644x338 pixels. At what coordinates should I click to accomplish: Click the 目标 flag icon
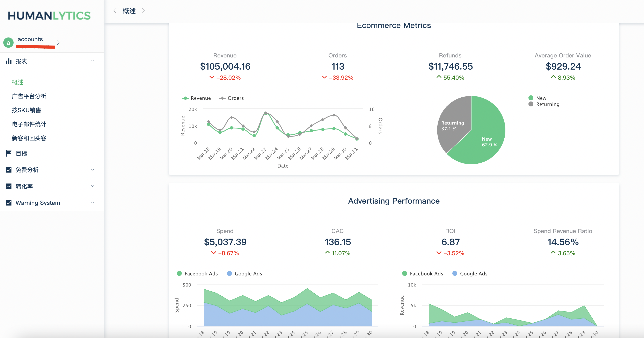tap(9, 153)
